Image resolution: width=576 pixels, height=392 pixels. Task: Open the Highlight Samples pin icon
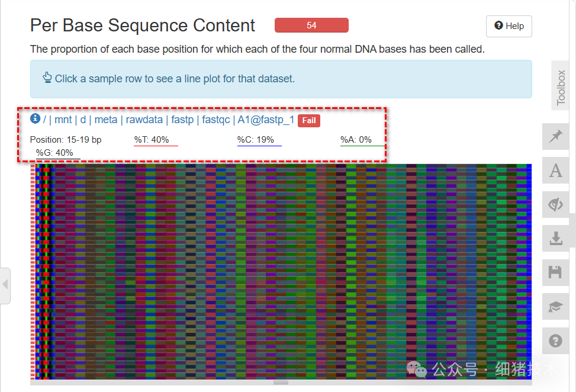point(555,137)
